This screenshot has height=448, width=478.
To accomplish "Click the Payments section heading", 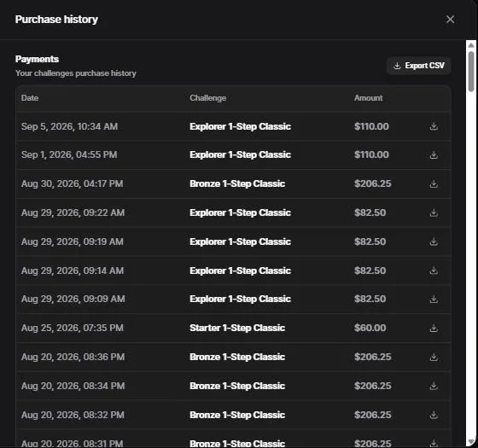I will pos(37,59).
